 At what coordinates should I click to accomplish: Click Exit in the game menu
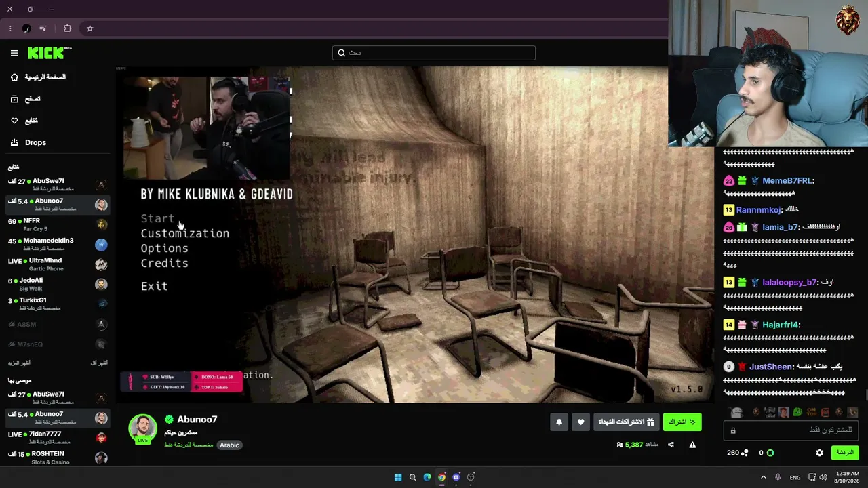(x=154, y=287)
